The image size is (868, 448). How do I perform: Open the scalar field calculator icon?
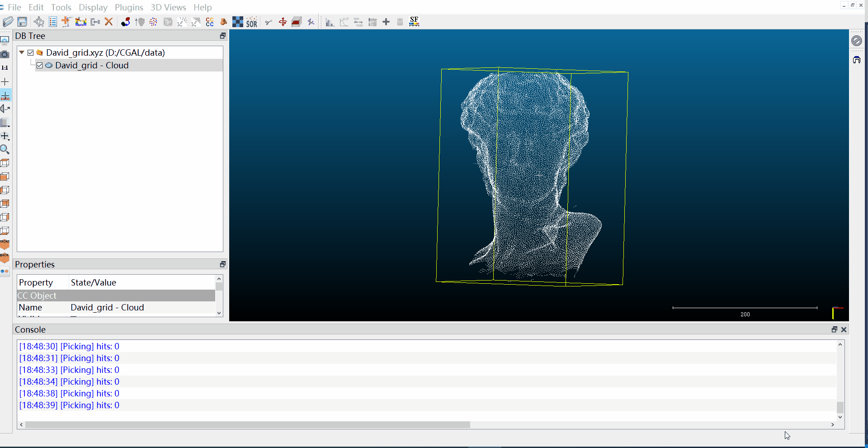click(400, 22)
